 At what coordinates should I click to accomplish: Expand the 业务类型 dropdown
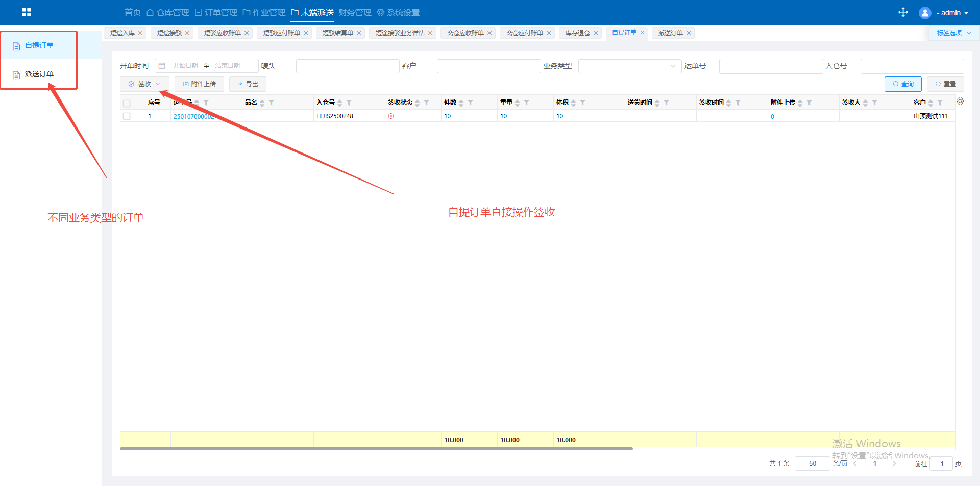point(629,66)
